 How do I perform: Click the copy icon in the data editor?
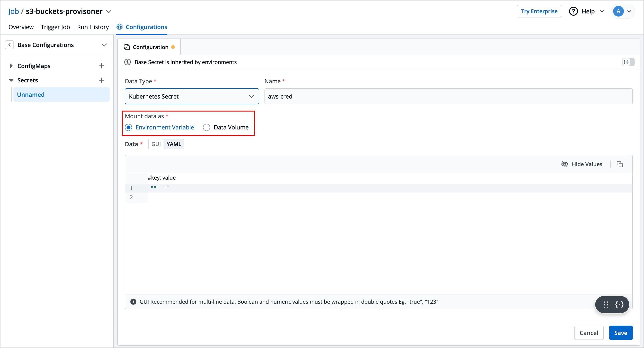(x=620, y=164)
